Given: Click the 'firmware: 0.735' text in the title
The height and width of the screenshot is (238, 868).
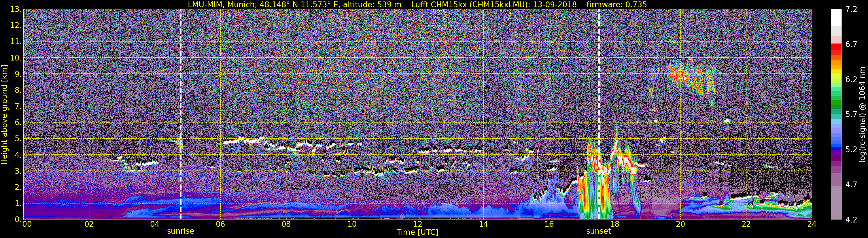Looking at the screenshot, I should (x=617, y=4).
